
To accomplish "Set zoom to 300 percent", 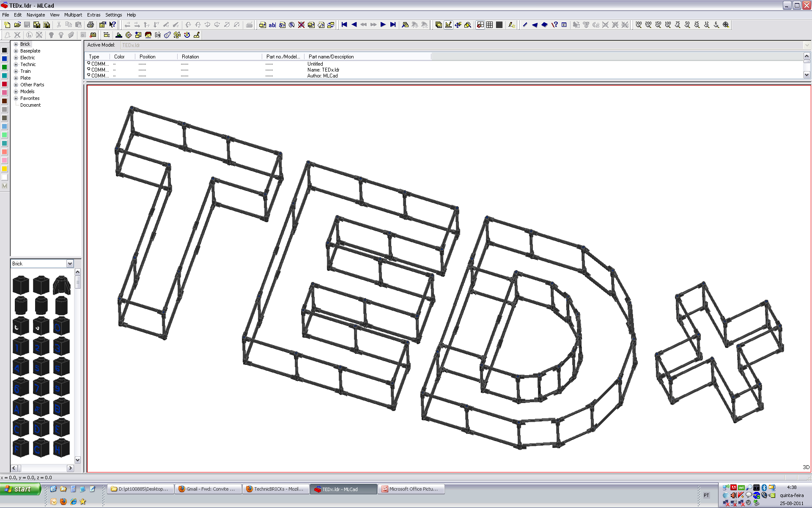I will (x=639, y=25).
